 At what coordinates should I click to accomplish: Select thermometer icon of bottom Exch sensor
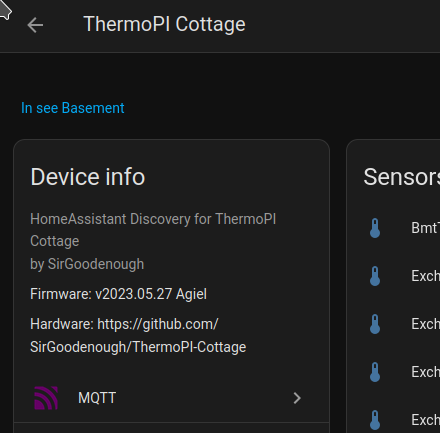[x=375, y=420]
